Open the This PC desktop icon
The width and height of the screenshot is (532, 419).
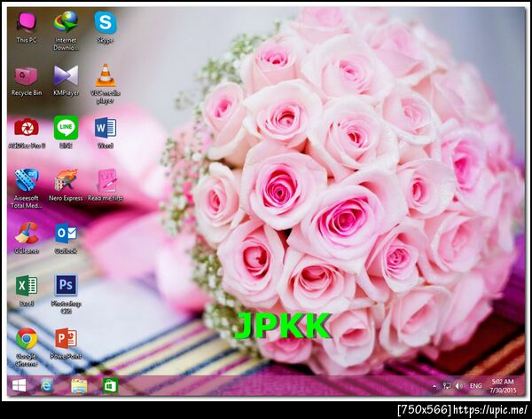coord(27,28)
